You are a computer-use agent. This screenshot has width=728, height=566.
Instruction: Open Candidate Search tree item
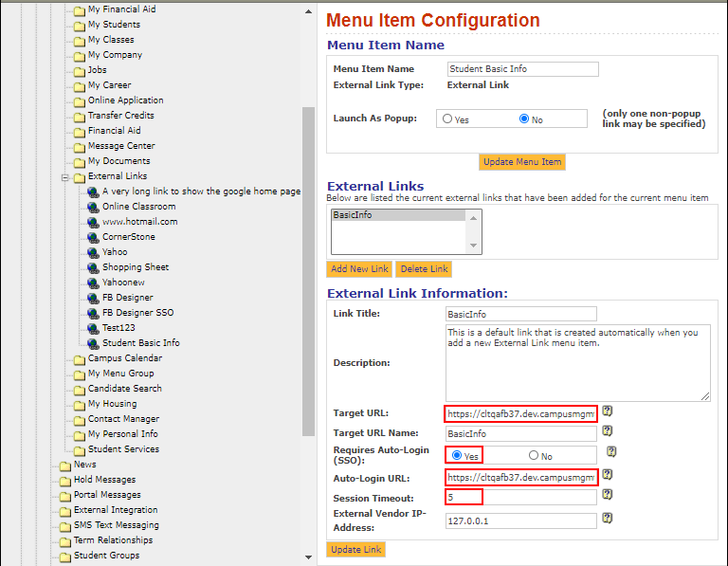125,389
